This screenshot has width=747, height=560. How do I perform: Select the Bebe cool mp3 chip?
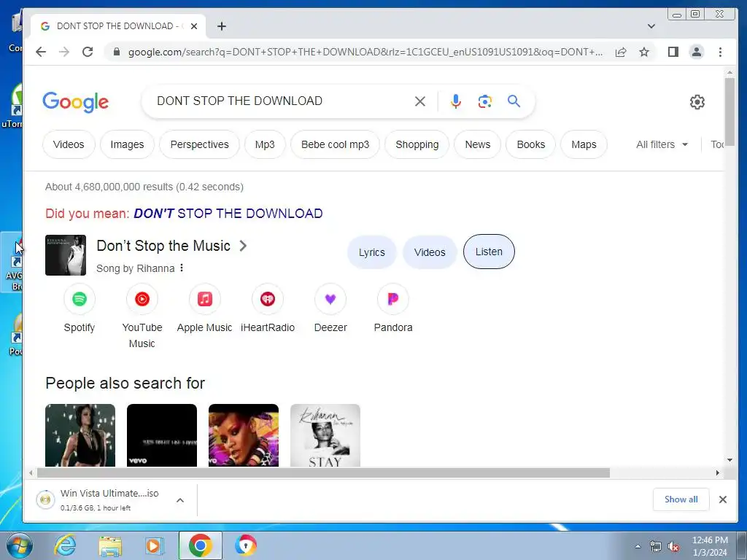[x=336, y=144]
